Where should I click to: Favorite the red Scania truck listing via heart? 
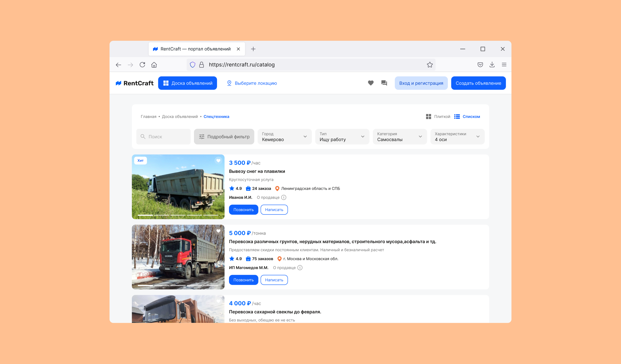tap(218, 231)
